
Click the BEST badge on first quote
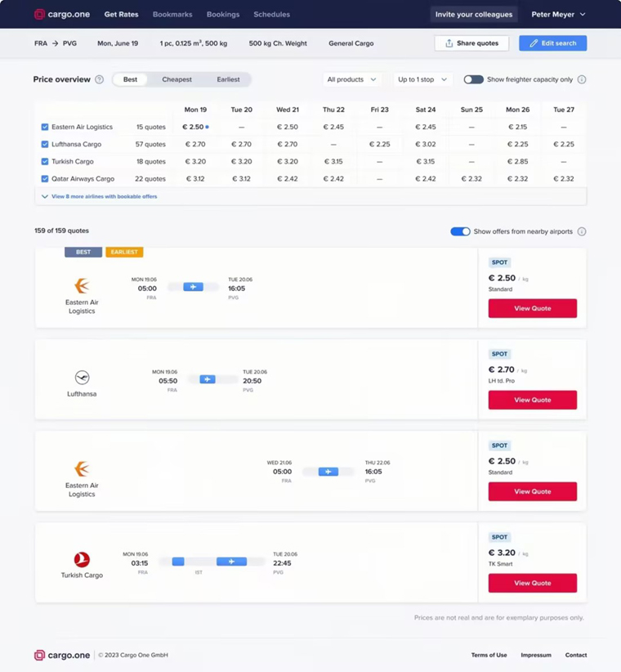pos(83,252)
